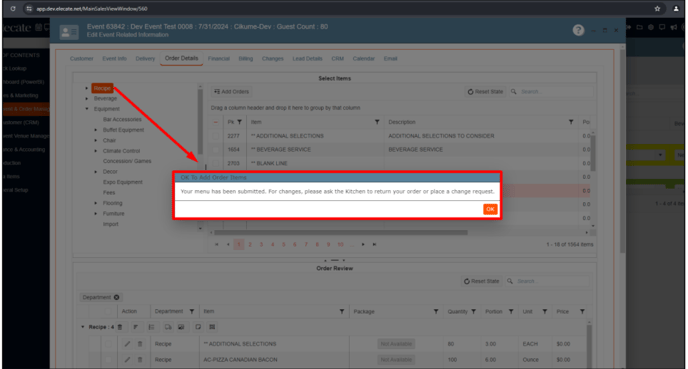Go to page 2 of items

pos(250,244)
